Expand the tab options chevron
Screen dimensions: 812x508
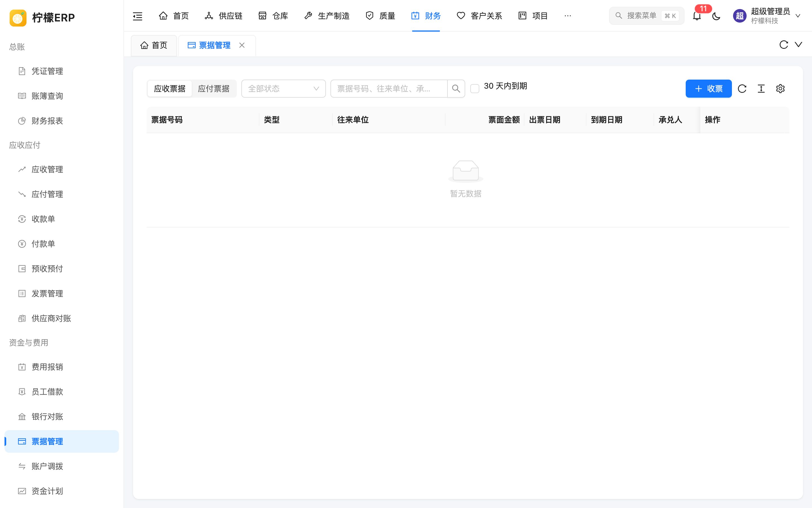(x=798, y=45)
